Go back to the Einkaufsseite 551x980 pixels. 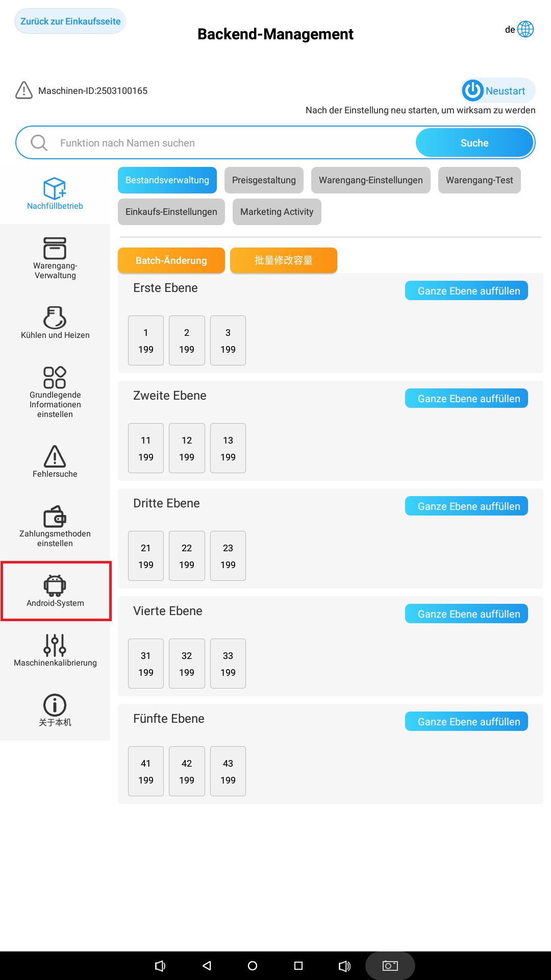click(70, 21)
